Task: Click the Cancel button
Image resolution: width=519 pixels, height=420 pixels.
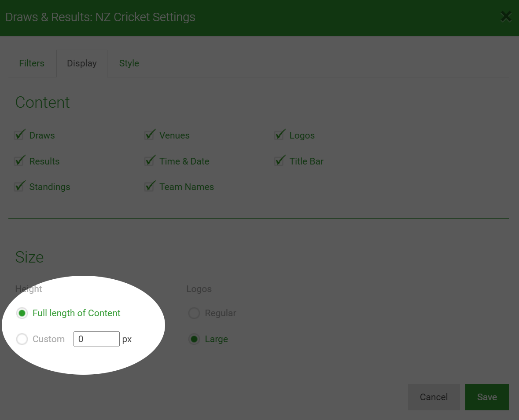Action: (434, 397)
